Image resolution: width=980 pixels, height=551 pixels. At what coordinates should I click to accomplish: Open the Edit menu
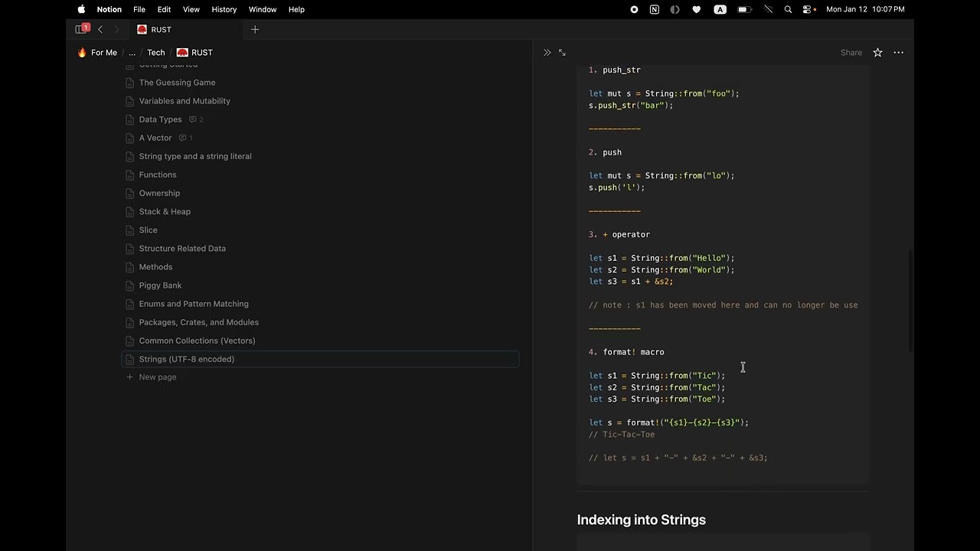pyautogui.click(x=164, y=9)
